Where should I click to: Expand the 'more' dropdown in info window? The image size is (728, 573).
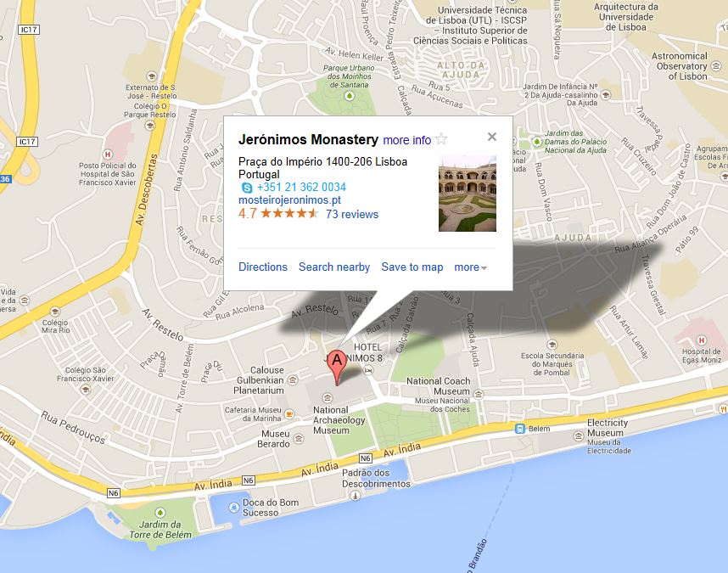point(470,267)
